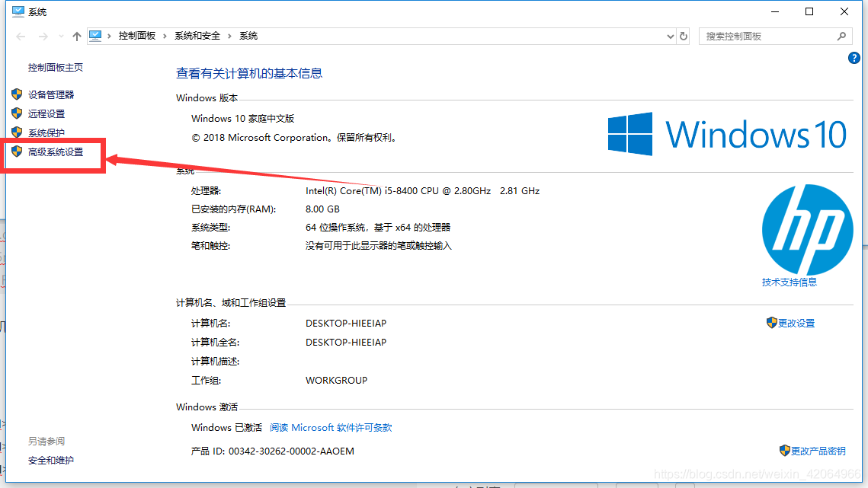This screenshot has width=868, height=488.
Task: Click shield icon next to 远程设置
Action: 17,113
